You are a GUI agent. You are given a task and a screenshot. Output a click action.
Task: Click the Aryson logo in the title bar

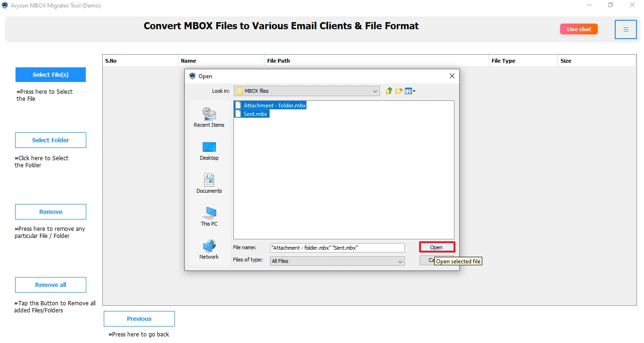click(x=5, y=6)
